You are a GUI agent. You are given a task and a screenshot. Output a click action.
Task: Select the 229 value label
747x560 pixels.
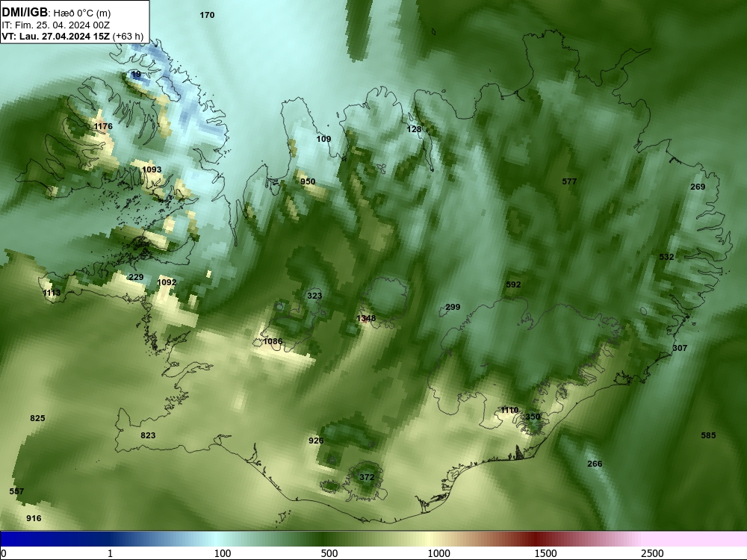[136, 277]
